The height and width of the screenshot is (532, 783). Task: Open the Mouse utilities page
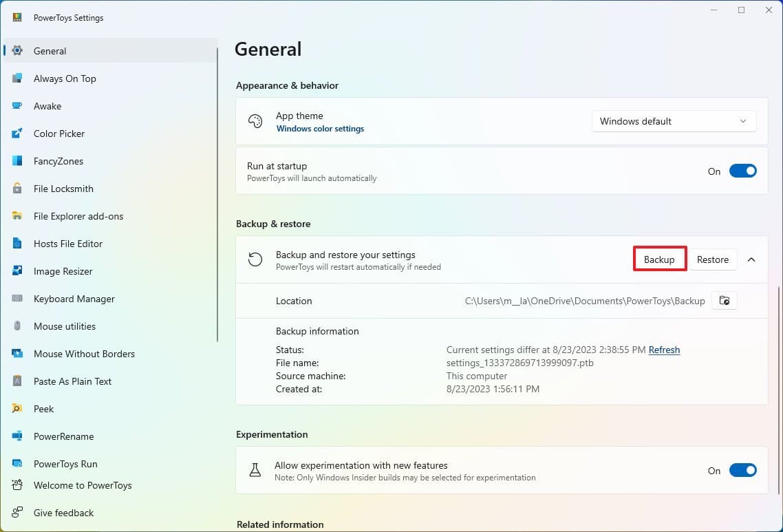pyautogui.click(x=65, y=326)
